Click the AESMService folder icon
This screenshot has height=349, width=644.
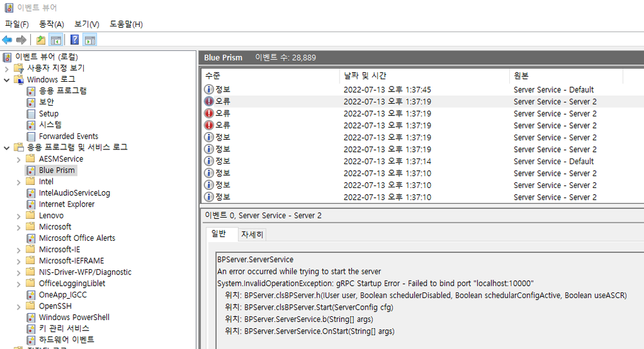click(30, 158)
